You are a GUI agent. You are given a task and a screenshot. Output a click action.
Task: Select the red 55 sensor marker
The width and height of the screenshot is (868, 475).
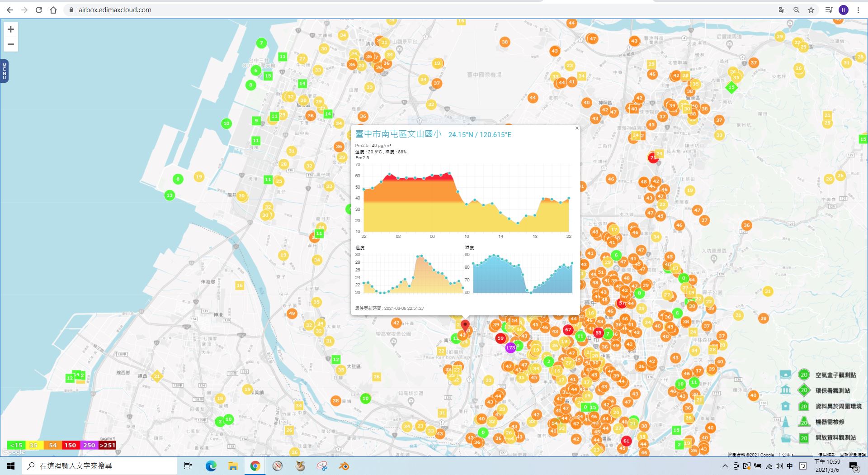(x=598, y=332)
